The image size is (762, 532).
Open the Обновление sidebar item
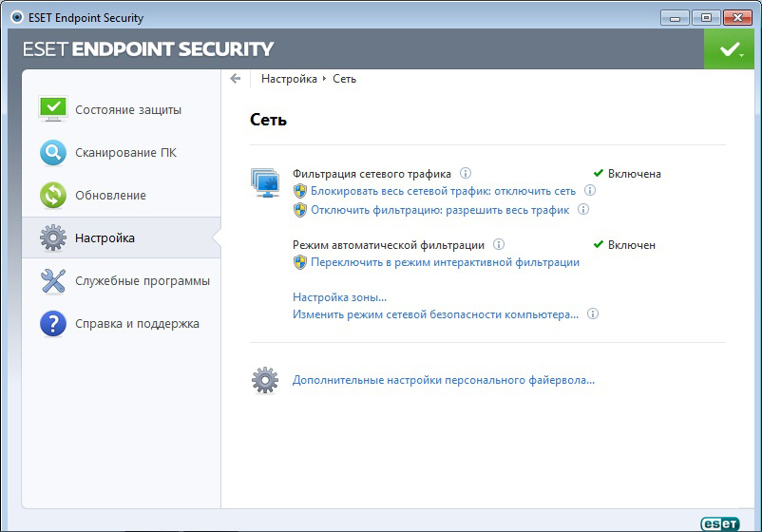110,195
